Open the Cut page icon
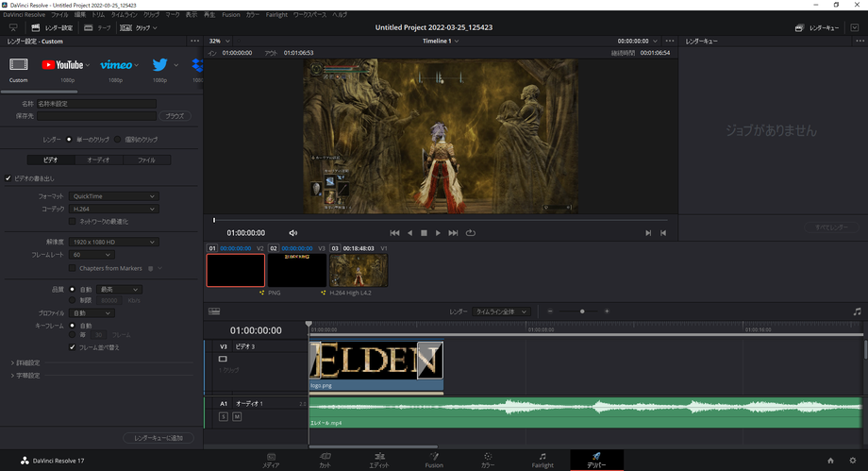Screen dimensions: 868x471 325,461
